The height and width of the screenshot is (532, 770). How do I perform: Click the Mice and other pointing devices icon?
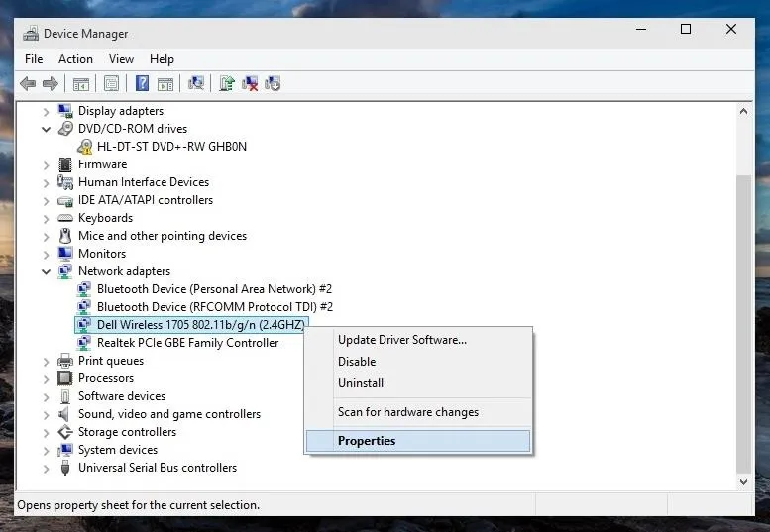pos(65,236)
